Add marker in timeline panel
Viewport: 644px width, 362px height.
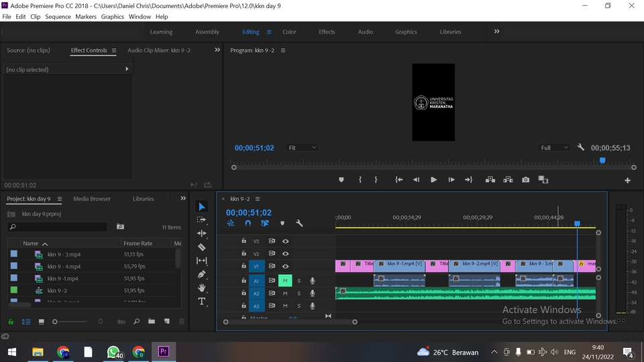click(282, 223)
